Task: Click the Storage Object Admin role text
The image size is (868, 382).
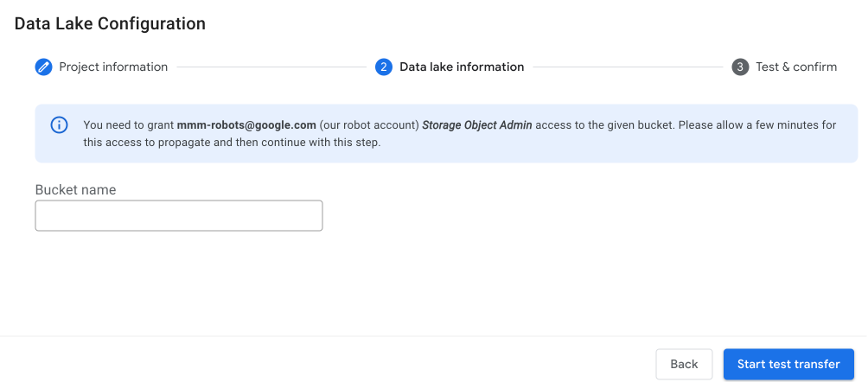Action: pos(477,125)
